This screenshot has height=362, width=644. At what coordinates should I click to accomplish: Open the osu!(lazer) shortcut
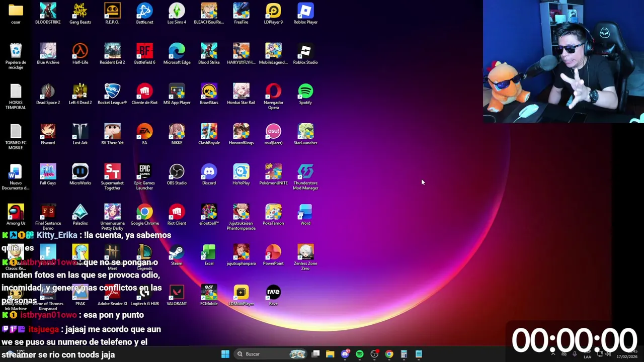tap(273, 134)
